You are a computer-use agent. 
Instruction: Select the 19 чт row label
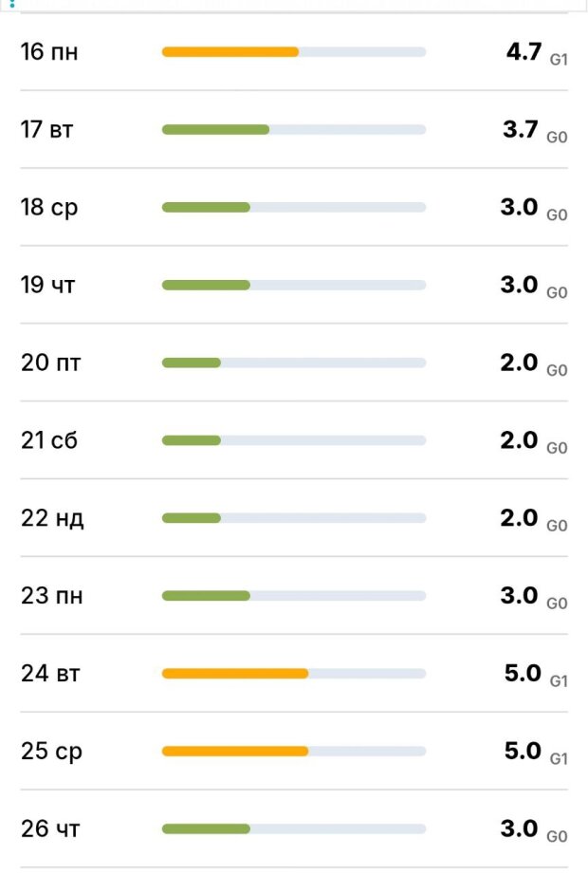point(46,286)
